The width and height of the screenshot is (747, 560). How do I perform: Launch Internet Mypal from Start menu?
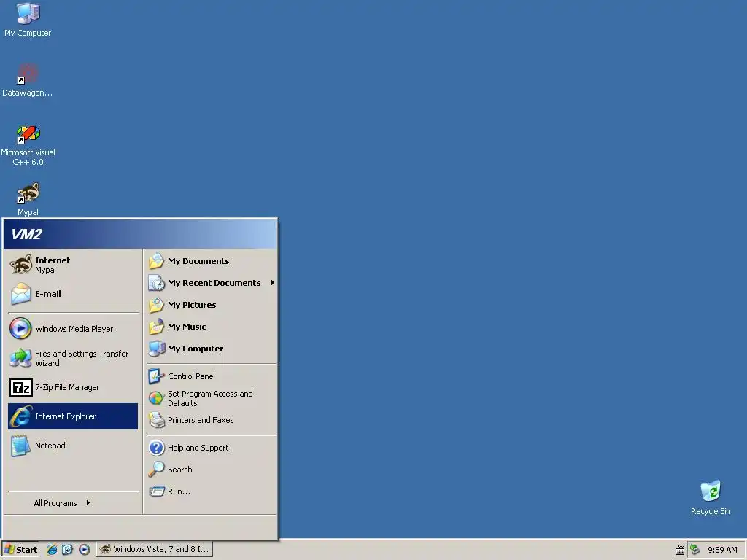73,265
